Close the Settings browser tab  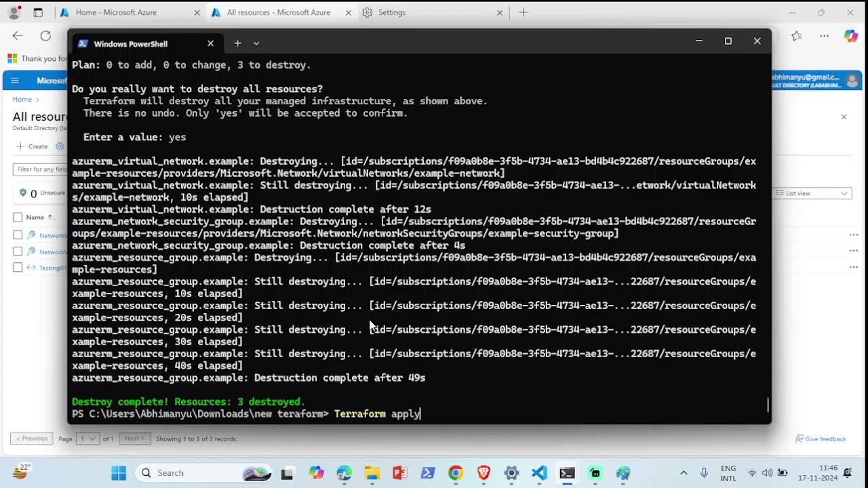coord(500,12)
